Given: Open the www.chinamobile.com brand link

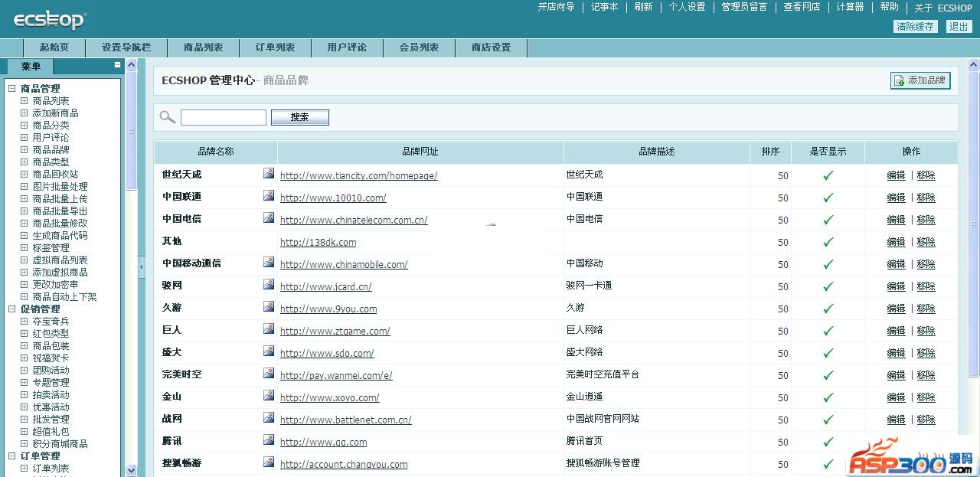Looking at the screenshot, I should (x=344, y=265).
